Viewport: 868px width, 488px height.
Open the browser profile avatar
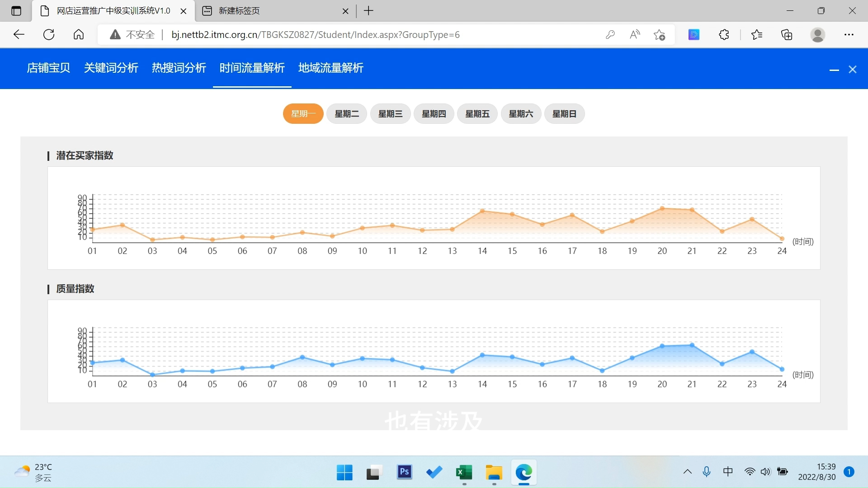(817, 35)
